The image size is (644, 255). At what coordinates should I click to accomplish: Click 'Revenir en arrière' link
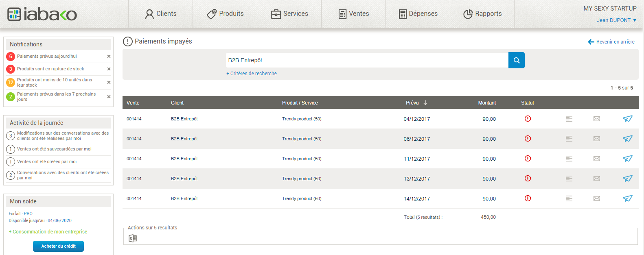[x=611, y=42]
